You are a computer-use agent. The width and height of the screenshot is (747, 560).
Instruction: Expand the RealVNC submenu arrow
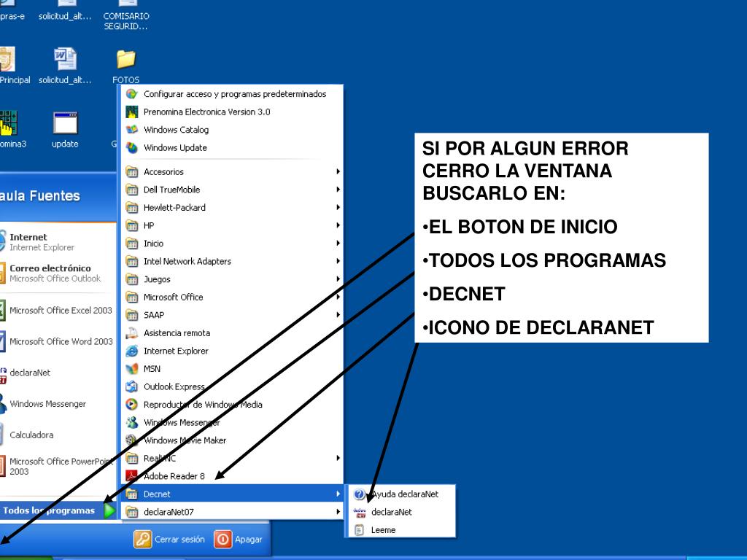338,458
